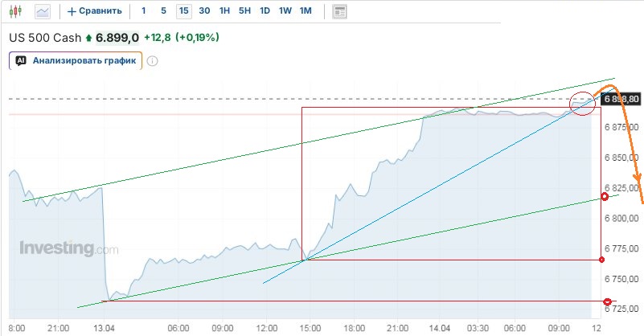644x336 pixels.
Task: Open the news layout icon in toolbar
Action: click(x=339, y=11)
